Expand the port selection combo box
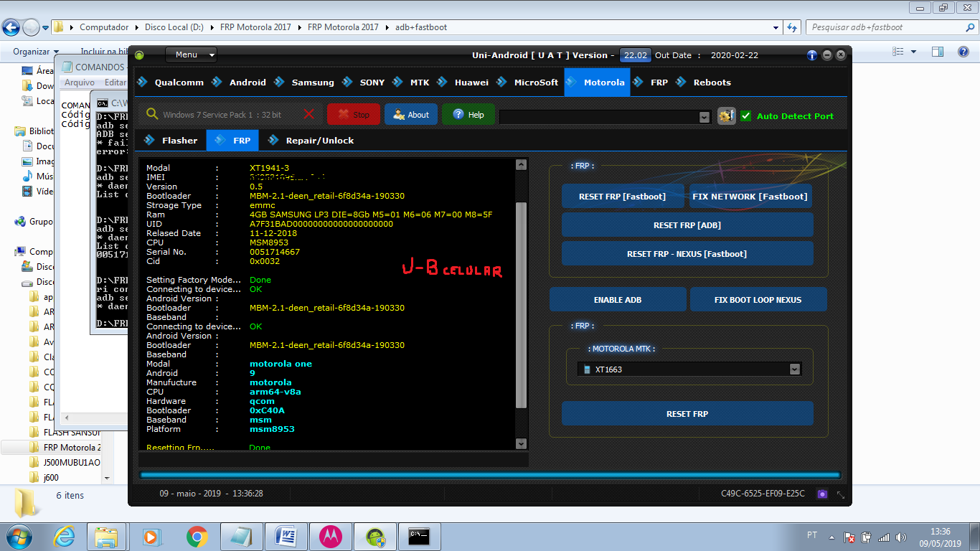The image size is (980, 551). (704, 117)
